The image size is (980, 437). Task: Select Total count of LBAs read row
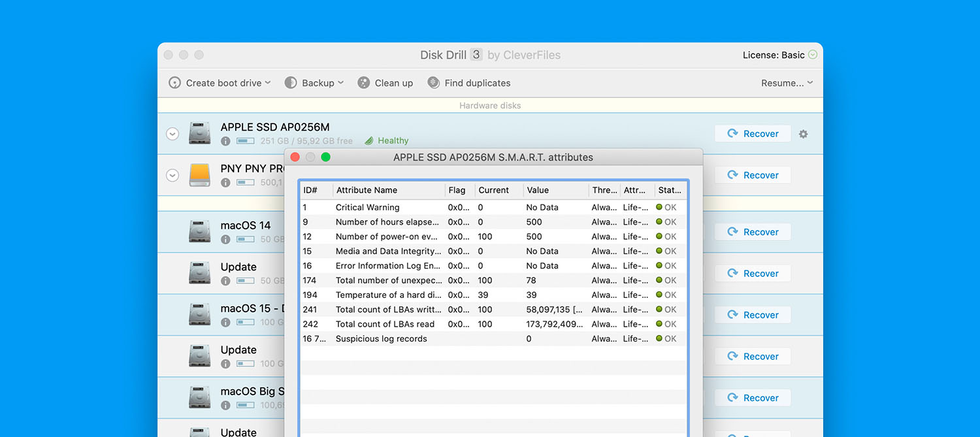(x=493, y=324)
